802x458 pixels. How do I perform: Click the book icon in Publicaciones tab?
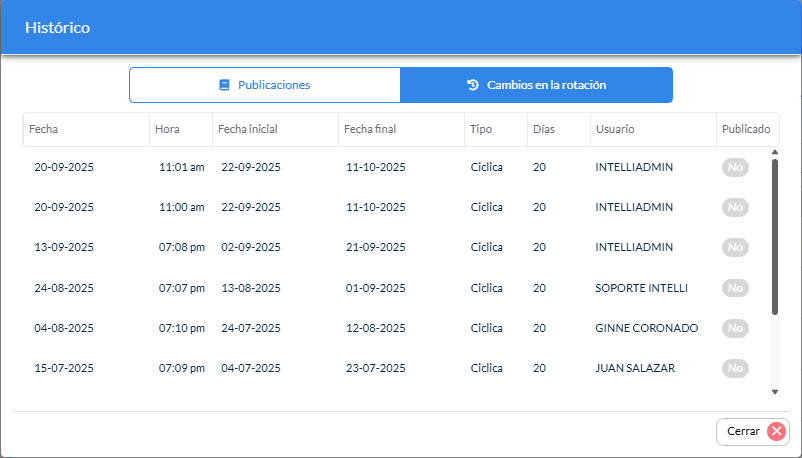224,85
